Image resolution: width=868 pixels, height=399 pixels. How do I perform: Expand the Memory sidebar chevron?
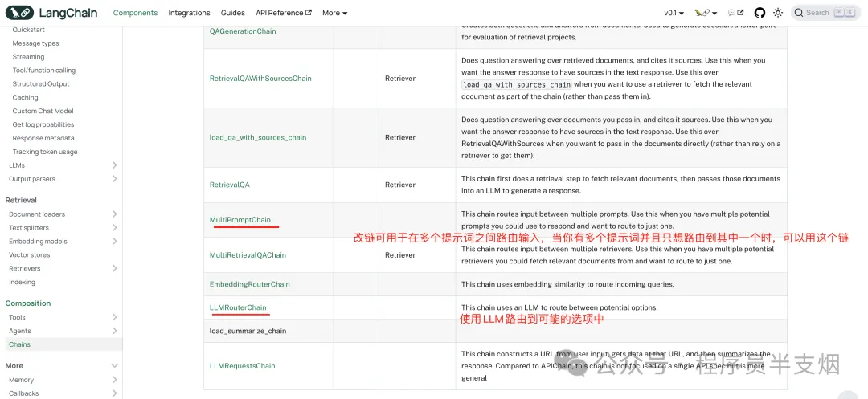click(x=114, y=380)
